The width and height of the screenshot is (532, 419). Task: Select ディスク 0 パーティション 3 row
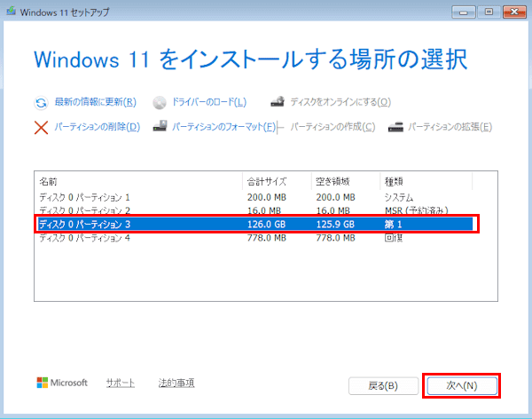[255, 224]
